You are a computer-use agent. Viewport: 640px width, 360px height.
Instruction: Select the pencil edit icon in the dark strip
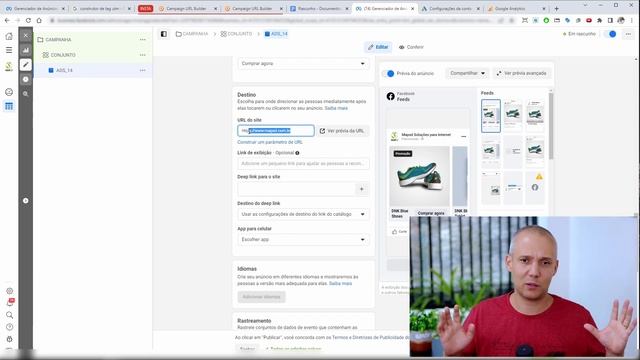[x=26, y=64]
